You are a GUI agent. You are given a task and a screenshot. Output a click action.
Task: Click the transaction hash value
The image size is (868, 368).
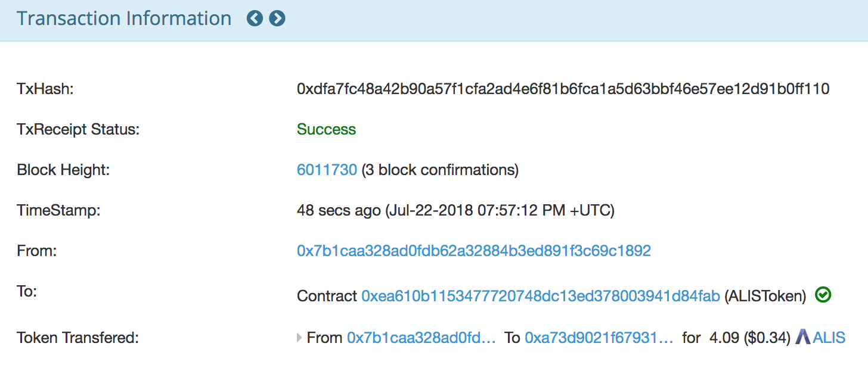[563, 89]
